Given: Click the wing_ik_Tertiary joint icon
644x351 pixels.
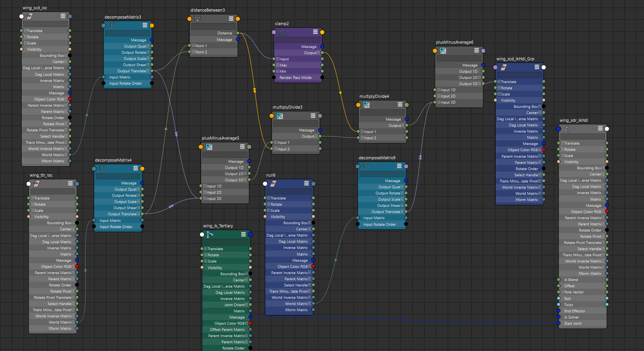Looking at the screenshot, I should tap(210, 234).
